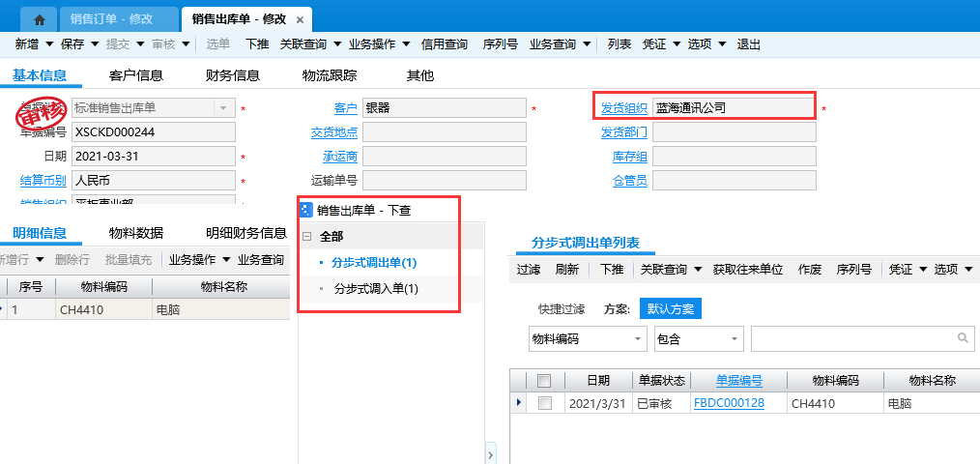Screen dimensions: 980x464
Task: Click 序列号 in the top toolbar
Action: click(x=500, y=44)
